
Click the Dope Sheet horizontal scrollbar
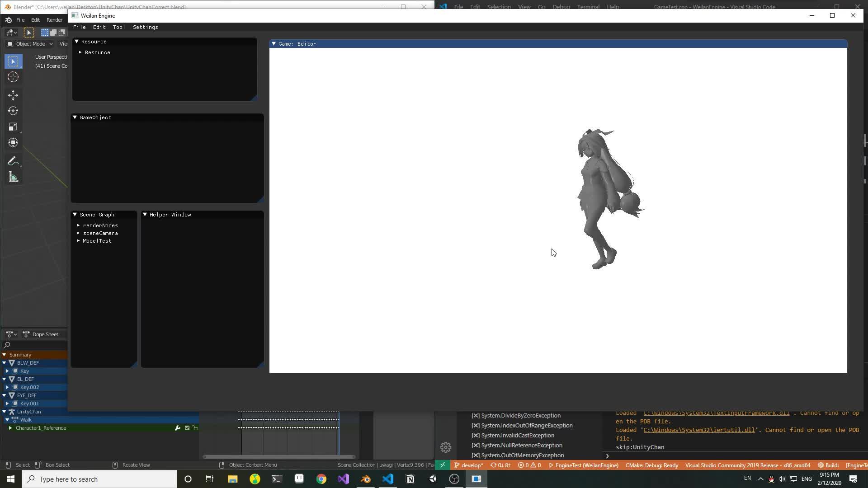(279, 457)
